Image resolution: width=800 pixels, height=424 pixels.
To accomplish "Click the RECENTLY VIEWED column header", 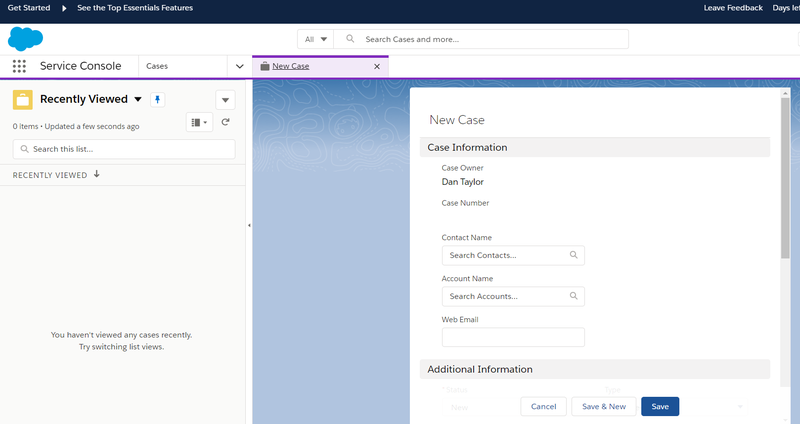I will coord(50,175).
